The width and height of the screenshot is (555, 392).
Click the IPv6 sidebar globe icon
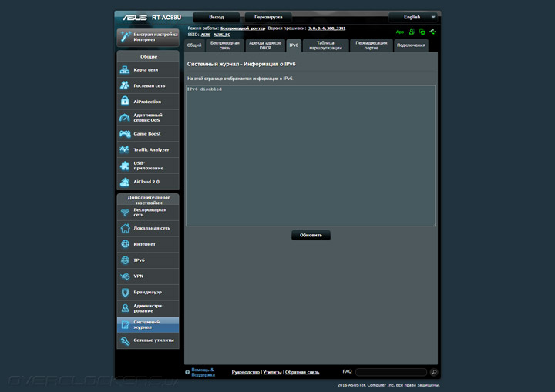[x=125, y=260]
